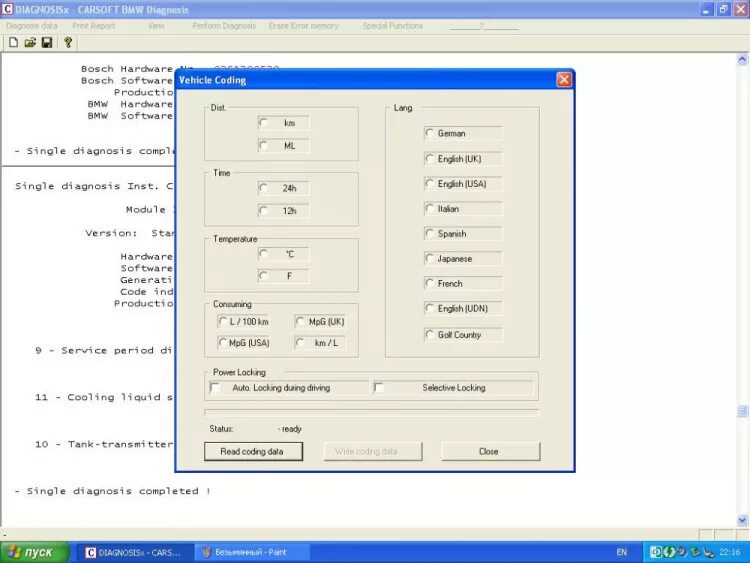The height and width of the screenshot is (563, 750).
Task: Close the Vehicle Coding dialog with X
Action: [x=564, y=79]
